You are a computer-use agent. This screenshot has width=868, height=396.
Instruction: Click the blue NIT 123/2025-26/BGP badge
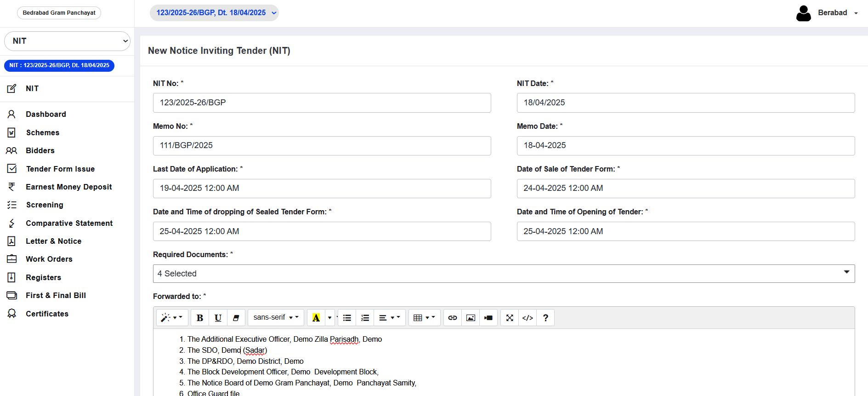tap(59, 65)
